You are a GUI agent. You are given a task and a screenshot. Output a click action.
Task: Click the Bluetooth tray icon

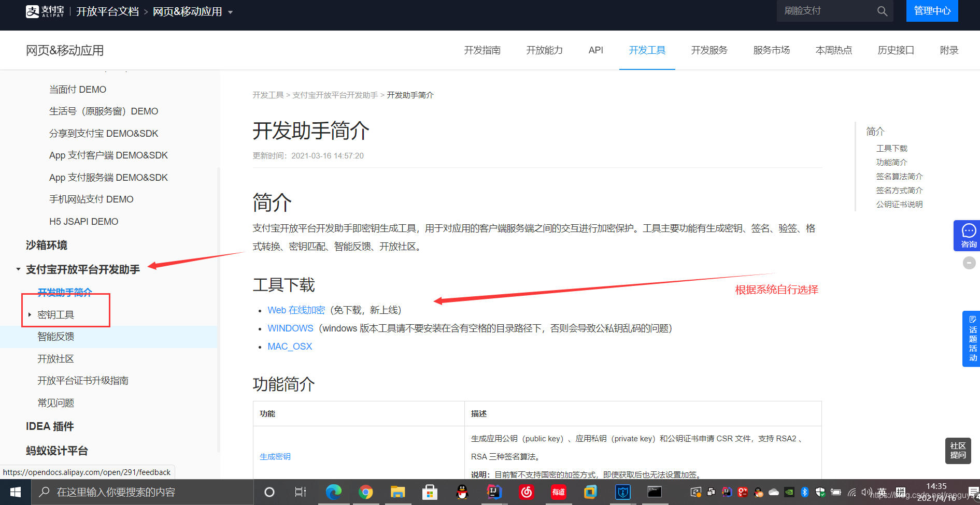(x=805, y=492)
